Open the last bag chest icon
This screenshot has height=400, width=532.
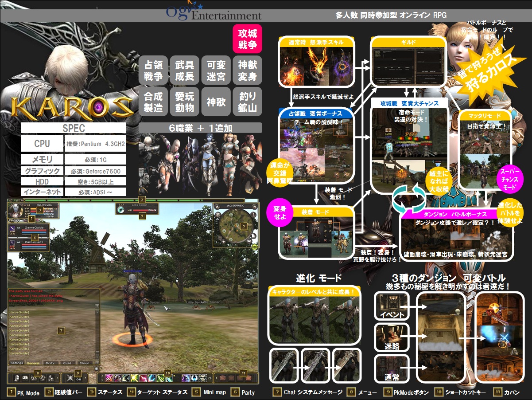tap(249, 378)
